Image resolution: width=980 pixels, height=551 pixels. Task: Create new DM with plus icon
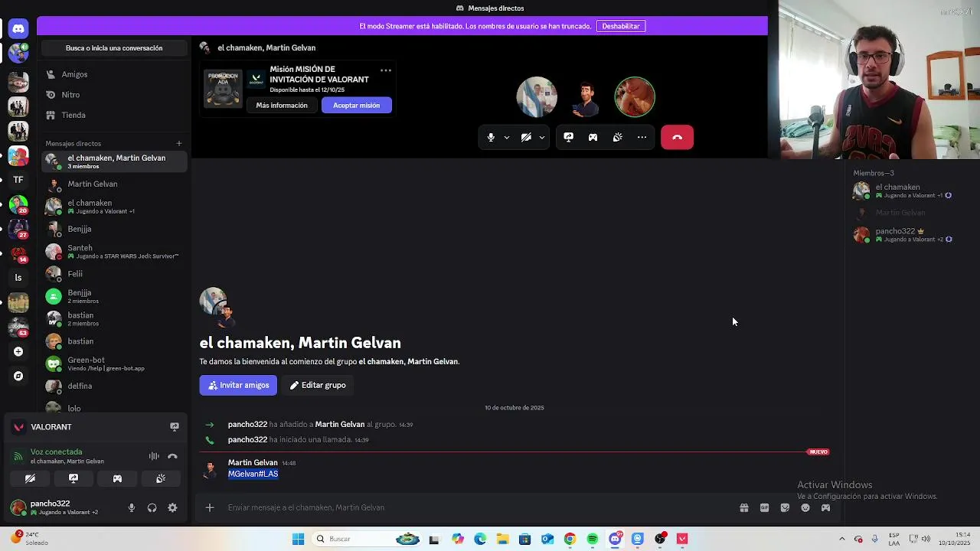pyautogui.click(x=179, y=143)
